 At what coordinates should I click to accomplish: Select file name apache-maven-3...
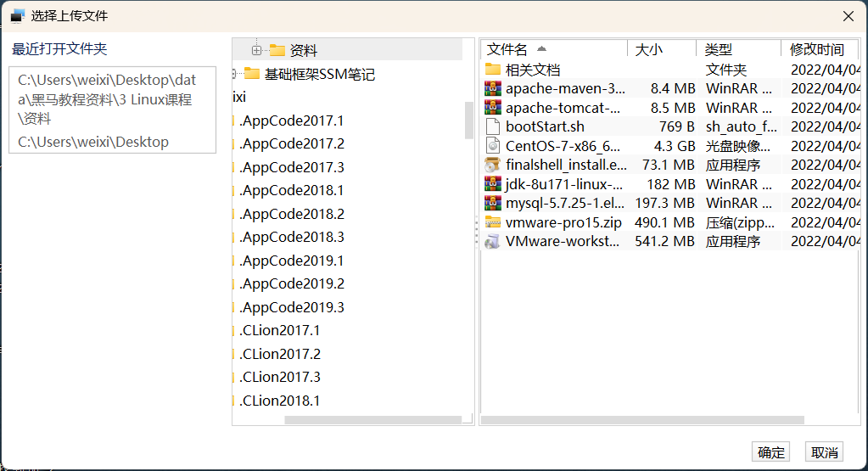coord(565,88)
